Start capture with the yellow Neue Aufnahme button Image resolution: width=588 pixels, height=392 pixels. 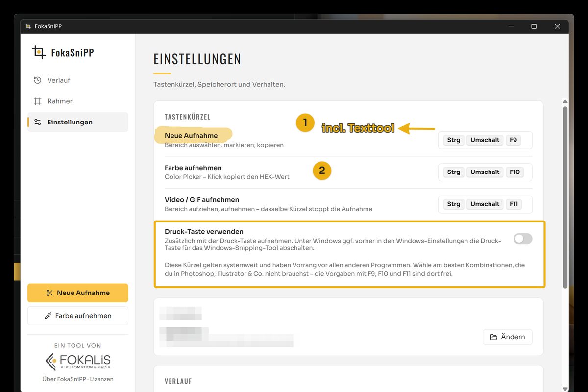click(78, 293)
